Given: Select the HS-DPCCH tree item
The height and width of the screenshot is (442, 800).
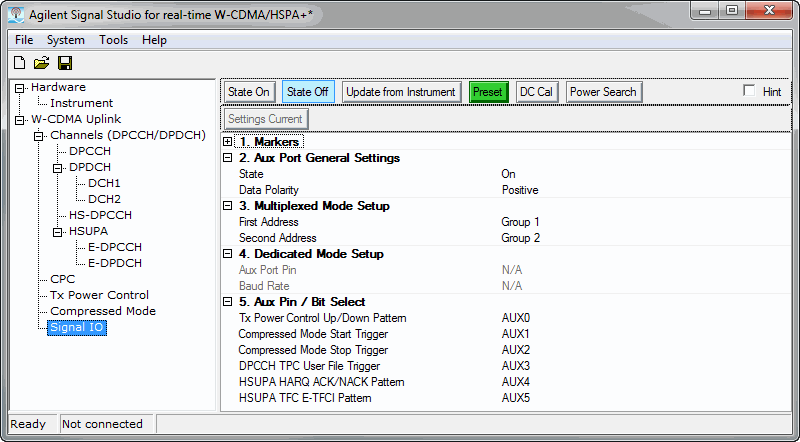Looking at the screenshot, I should [100, 215].
